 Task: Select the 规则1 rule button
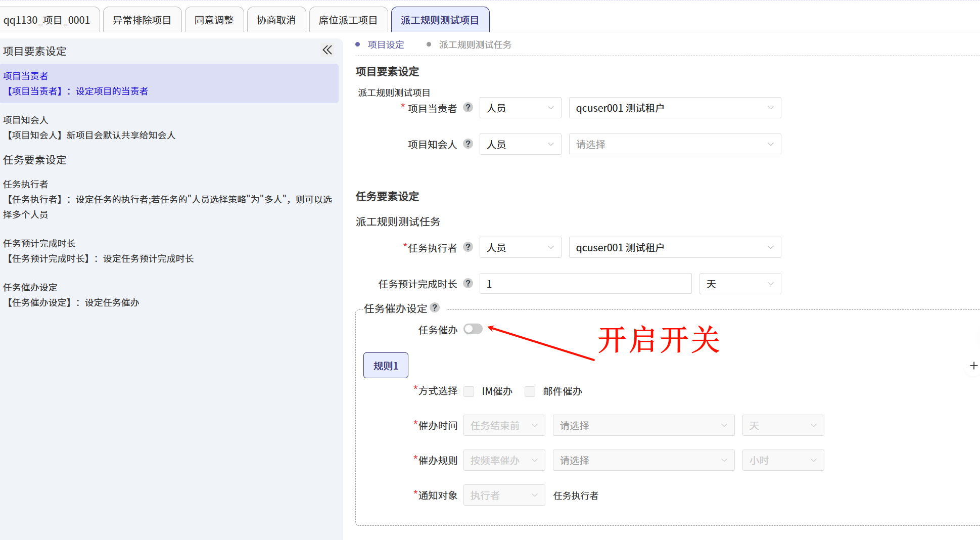[386, 366]
